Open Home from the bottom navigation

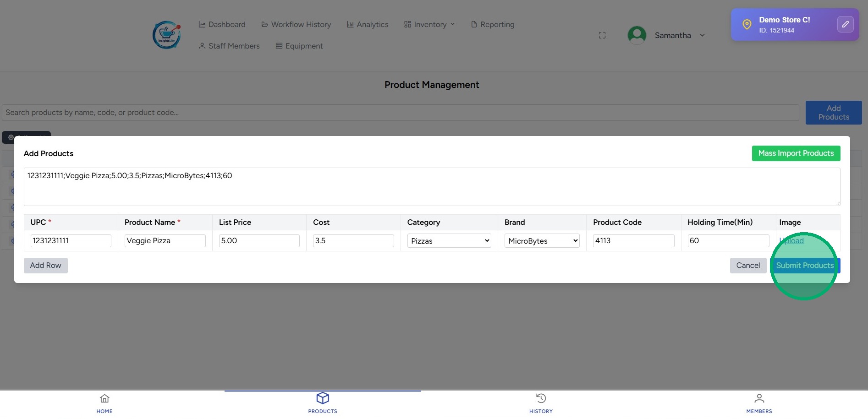point(104,403)
